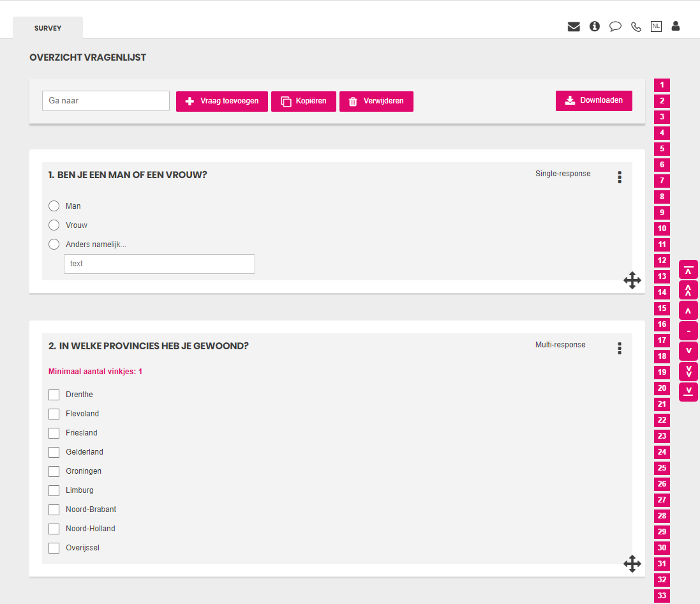
Task: Focus the Anders namelijk text field
Action: [x=160, y=264]
